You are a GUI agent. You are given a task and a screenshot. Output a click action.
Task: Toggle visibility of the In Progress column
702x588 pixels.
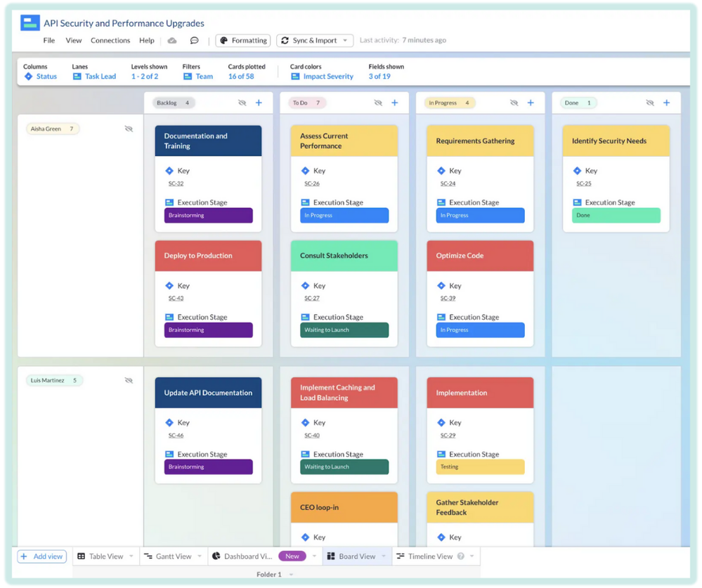(514, 103)
